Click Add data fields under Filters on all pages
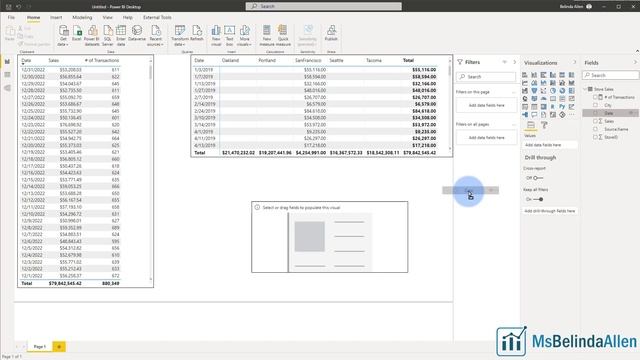This screenshot has width=640, height=360. 486,138
